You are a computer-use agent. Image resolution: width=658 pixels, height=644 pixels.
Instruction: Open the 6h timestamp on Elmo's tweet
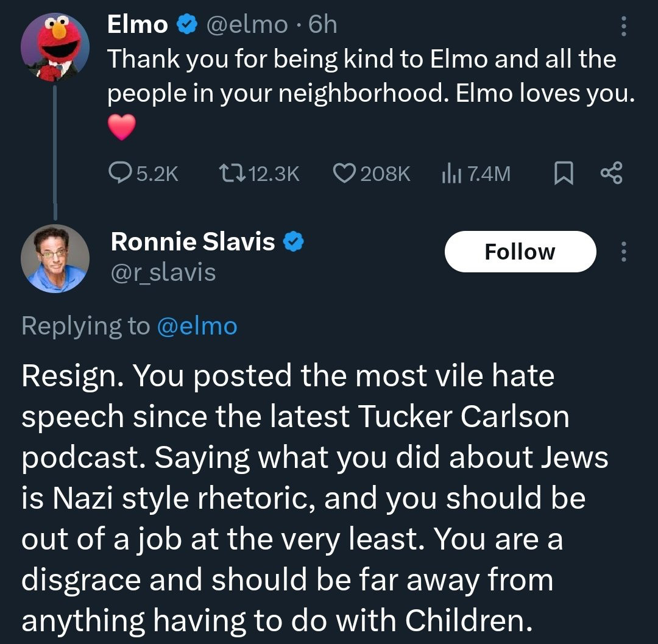323,24
